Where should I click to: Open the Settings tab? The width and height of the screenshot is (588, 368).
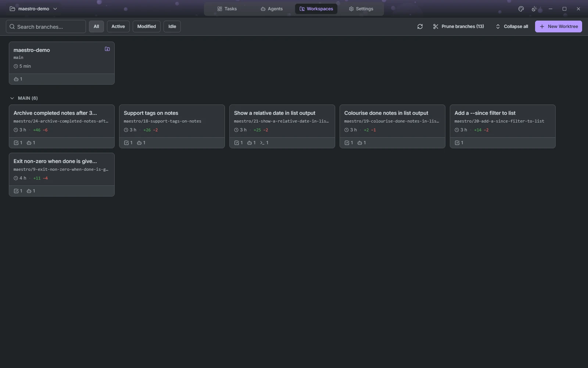pos(361,9)
